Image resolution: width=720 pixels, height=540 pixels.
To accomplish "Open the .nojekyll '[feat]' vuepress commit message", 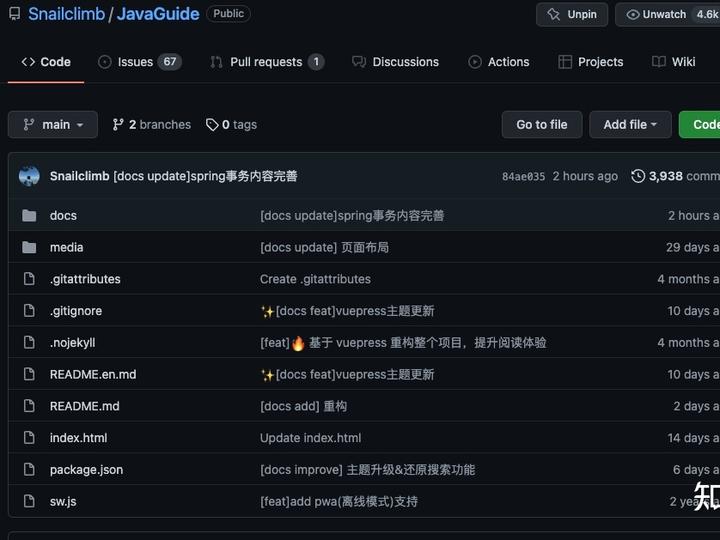I will click(403, 343).
